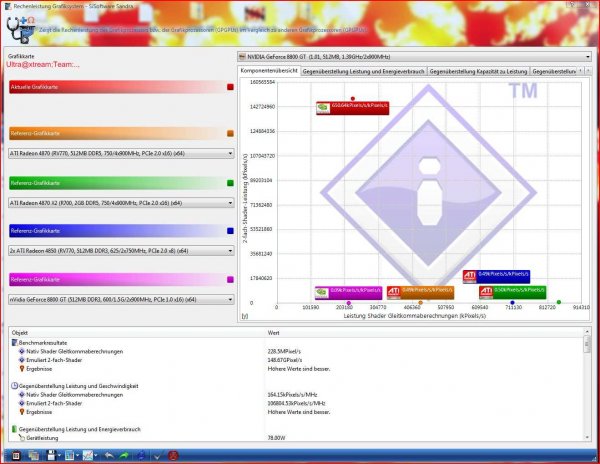Click the [y] axis toggle below chart

pyautogui.click(x=245, y=316)
